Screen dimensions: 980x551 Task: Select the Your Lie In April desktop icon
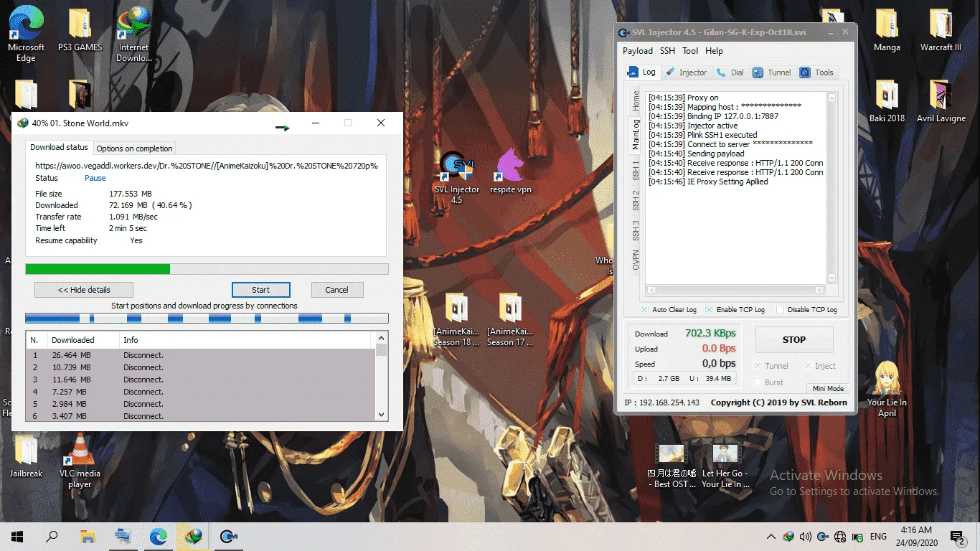pyautogui.click(x=887, y=390)
